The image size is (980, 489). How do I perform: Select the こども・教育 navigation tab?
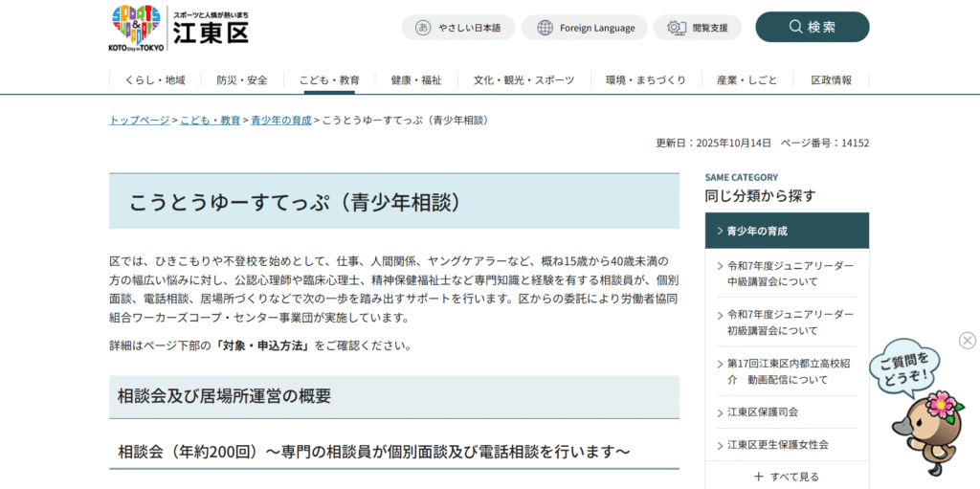click(x=328, y=80)
